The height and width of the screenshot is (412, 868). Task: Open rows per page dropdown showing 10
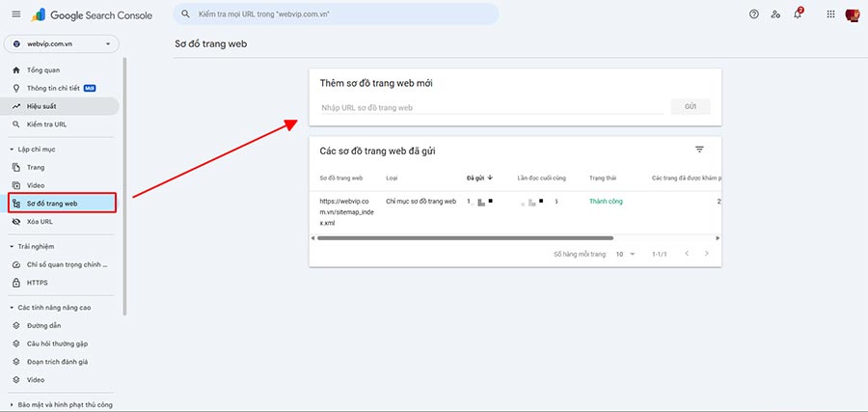click(x=626, y=254)
